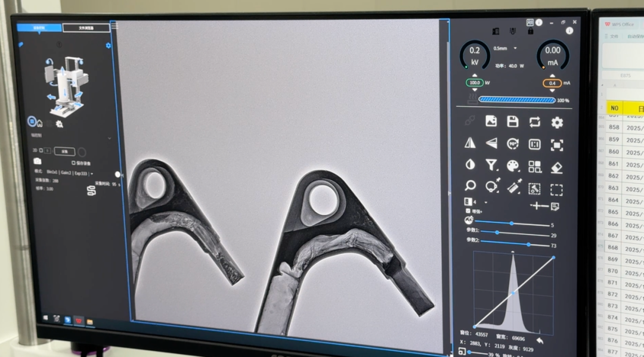Increase the mA setpoint with up arrow
The image size is (644, 357).
552,76
